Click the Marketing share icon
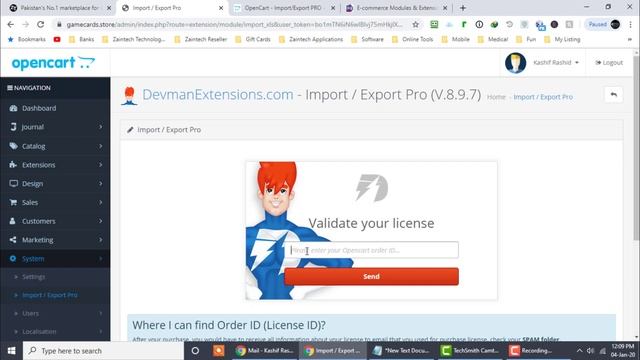Screen dimensions: 640x360 pos(13,240)
